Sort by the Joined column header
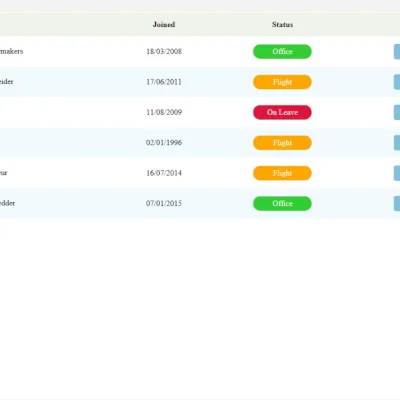The height and width of the screenshot is (400, 400). (x=164, y=24)
